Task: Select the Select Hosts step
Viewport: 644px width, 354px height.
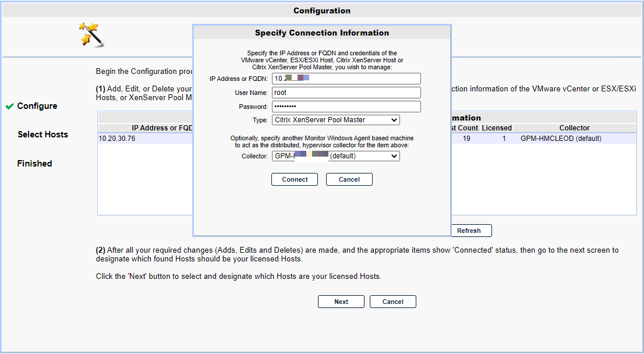Action: click(43, 134)
